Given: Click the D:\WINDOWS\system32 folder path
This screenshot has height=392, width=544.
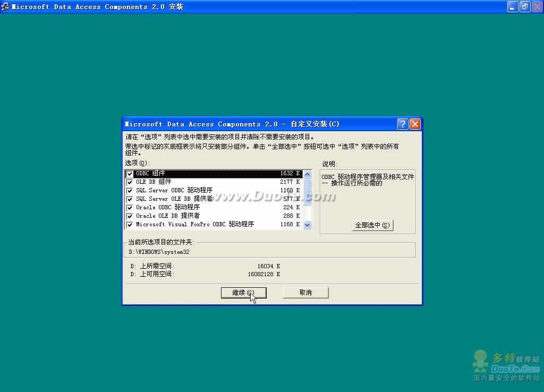Looking at the screenshot, I should click(159, 252).
